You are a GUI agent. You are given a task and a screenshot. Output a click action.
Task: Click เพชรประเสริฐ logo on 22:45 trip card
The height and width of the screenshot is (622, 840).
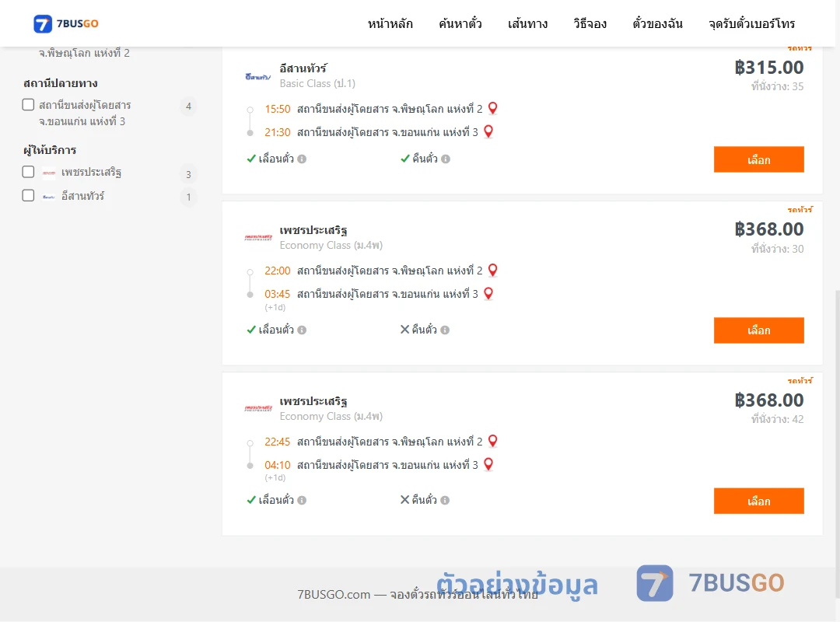point(258,408)
